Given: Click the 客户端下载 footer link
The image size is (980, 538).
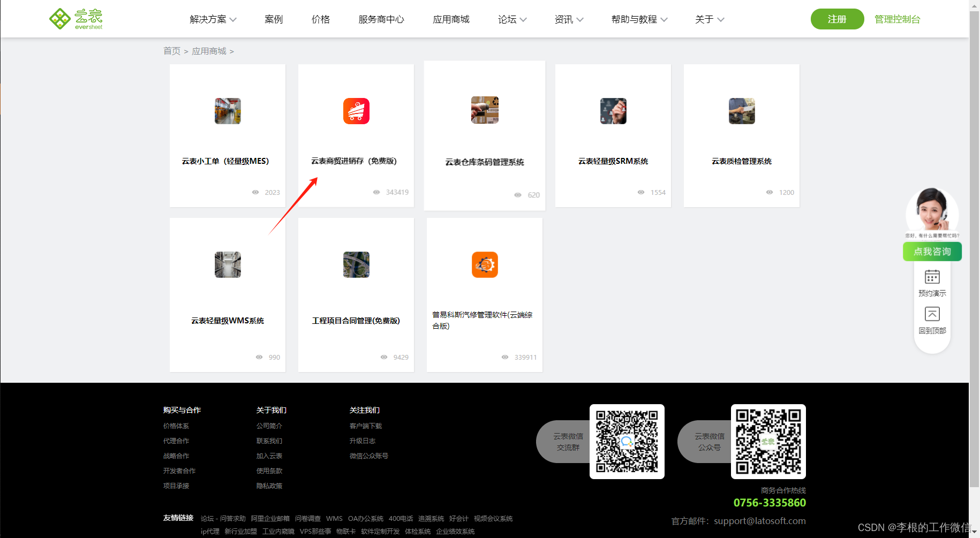Looking at the screenshot, I should click(366, 426).
